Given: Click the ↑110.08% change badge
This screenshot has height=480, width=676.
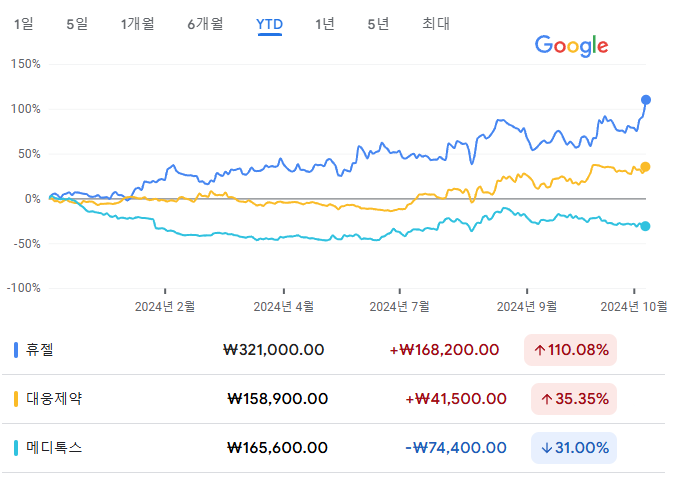Looking at the screenshot, I should (x=570, y=350).
